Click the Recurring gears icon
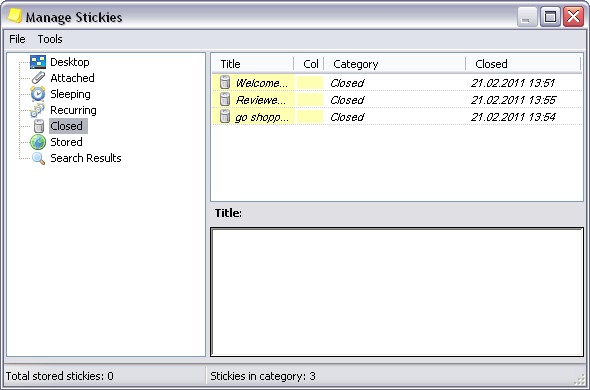Screen dimensions: 590x390 [38, 110]
